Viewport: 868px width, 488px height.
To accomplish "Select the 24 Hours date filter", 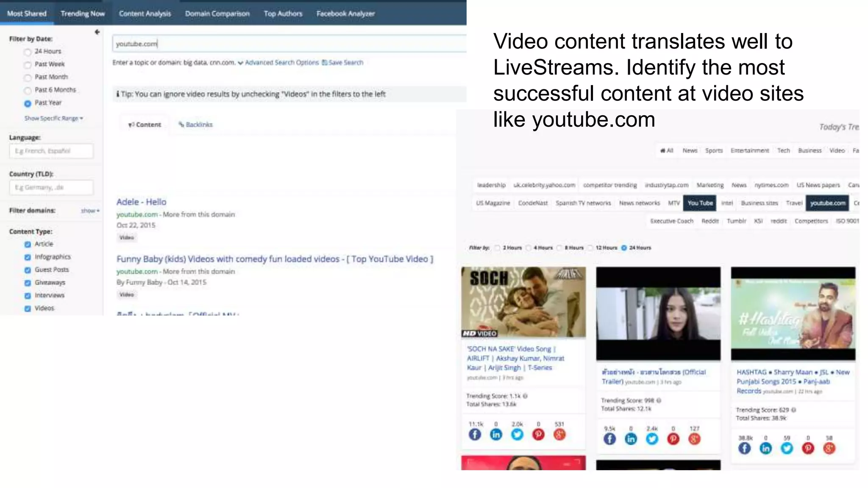I will pos(28,52).
